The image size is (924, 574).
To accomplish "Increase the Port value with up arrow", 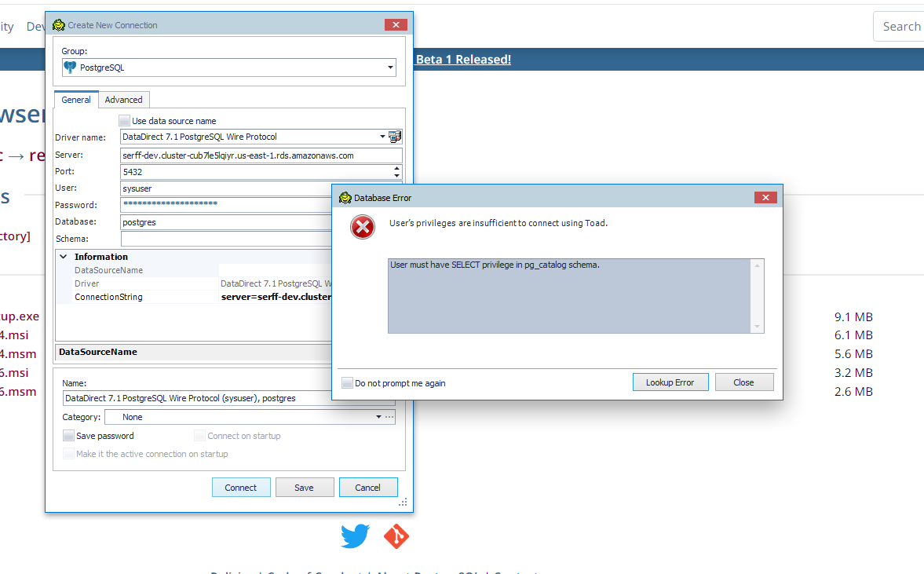I will (x=396, y=168).
